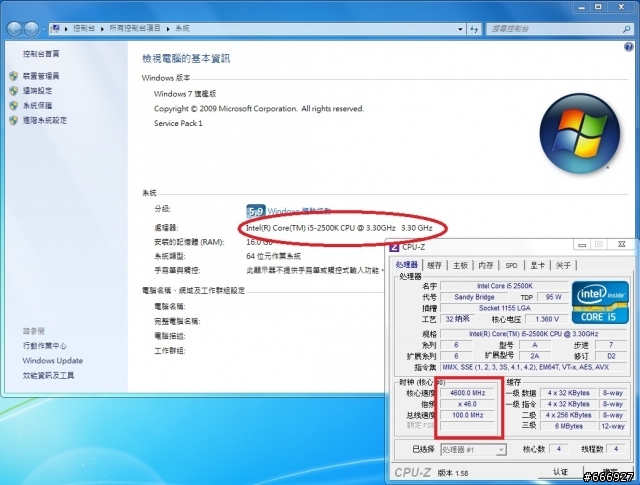Click the MMX, SSE instruction set field
640x485 pixels.
534,367
